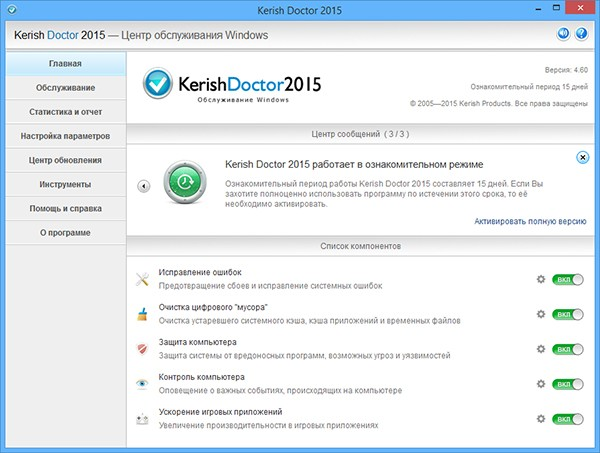Maximize the Kerish Doctor window
Screen dimensions: 600x453
tap(556, 8)
